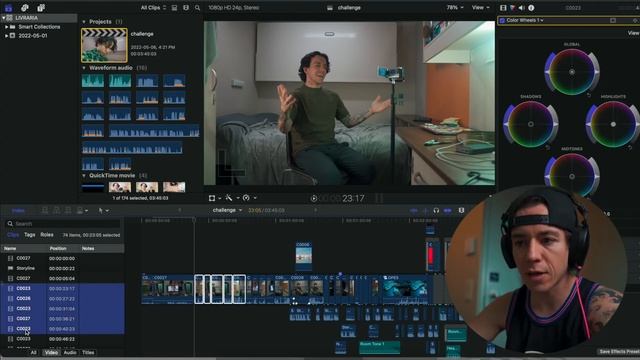Show the Info inspector icon
The height and width of the screenshot is (360, 640).
click(531, 7)
